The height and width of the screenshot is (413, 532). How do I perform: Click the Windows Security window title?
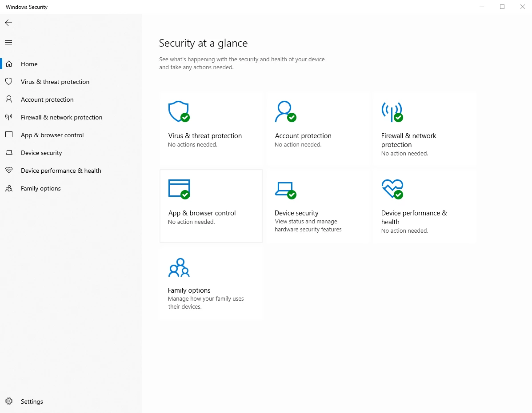[27, 7]
